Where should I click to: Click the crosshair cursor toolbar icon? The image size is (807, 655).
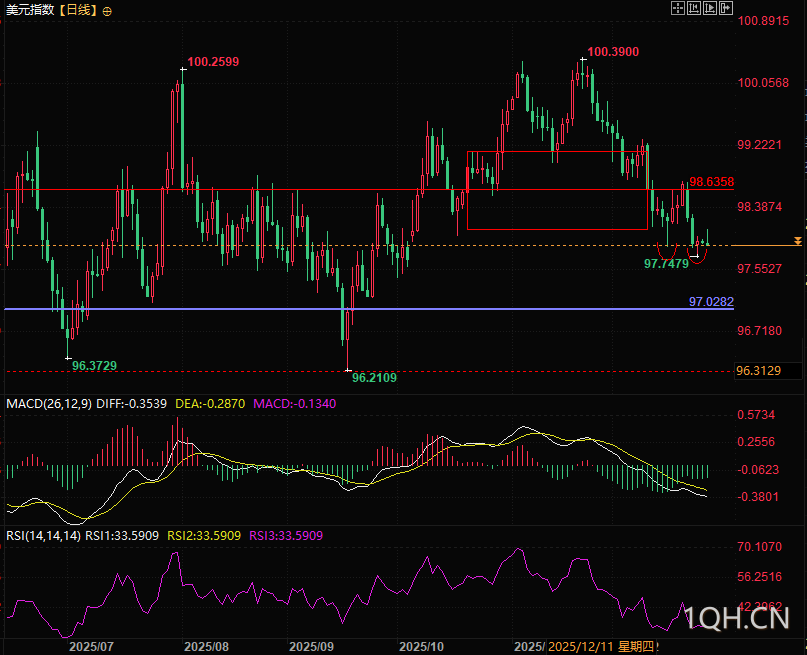(x=678, y=8)
